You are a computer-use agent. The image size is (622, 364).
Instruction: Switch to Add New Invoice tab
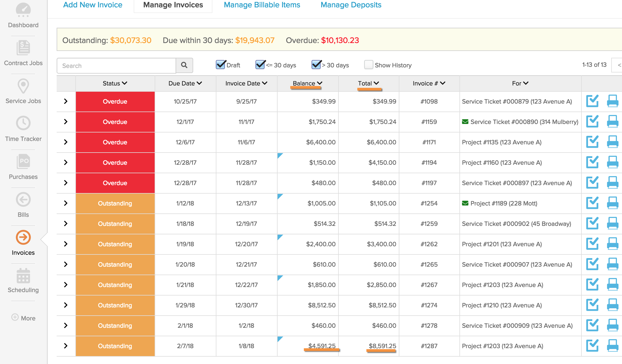[93, 5]
